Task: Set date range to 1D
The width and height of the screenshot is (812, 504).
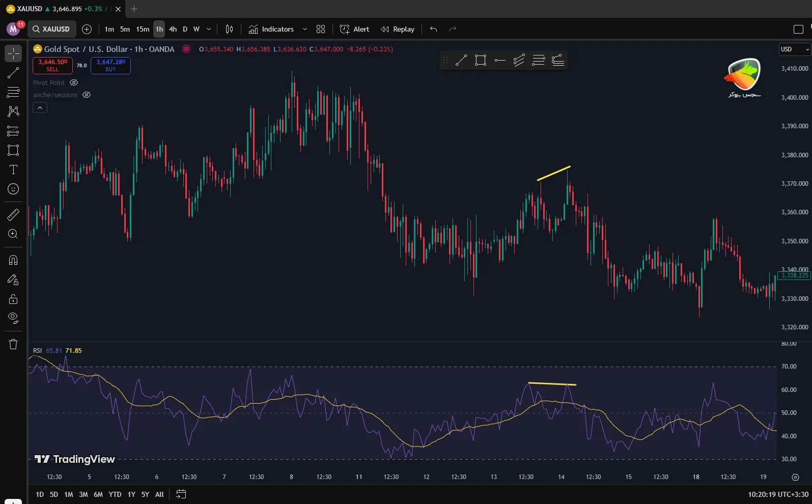Action: point(40,494)
